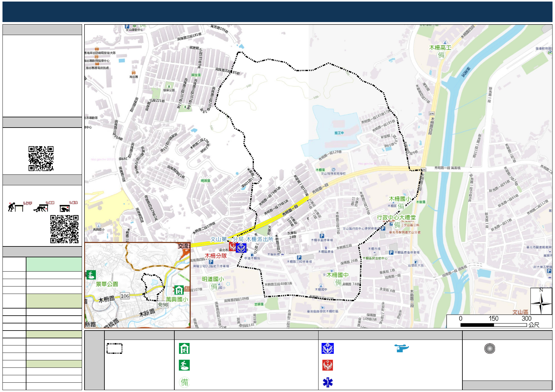The width and height of the screenshot is (555, 392).
Task: Click the '300' mark on scale bar
Action: tap(526, 318)
